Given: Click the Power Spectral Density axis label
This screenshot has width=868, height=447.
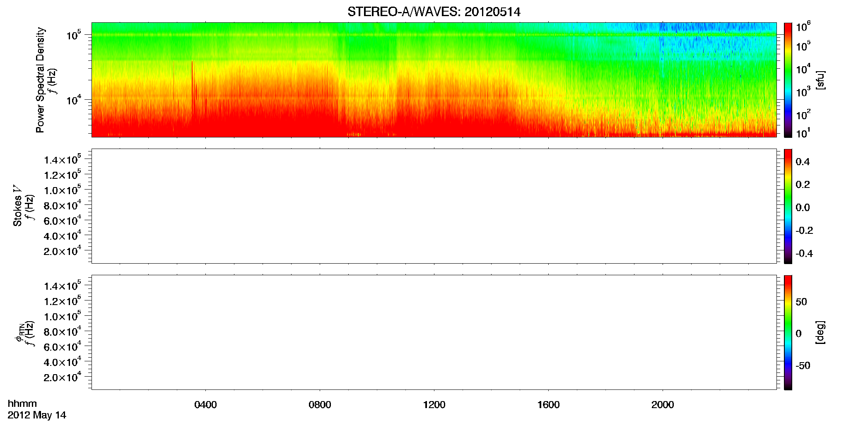Looking at the screenshot, I should point(40,80).
